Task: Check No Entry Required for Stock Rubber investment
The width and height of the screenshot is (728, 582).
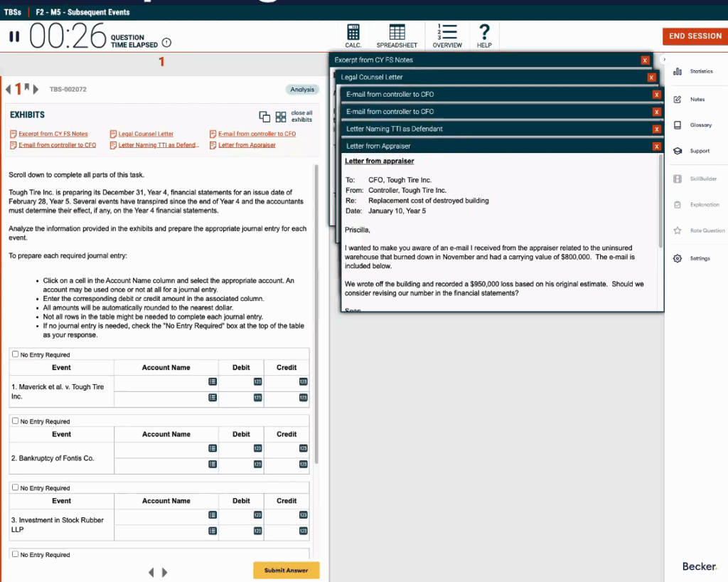Action: point(16,488)
